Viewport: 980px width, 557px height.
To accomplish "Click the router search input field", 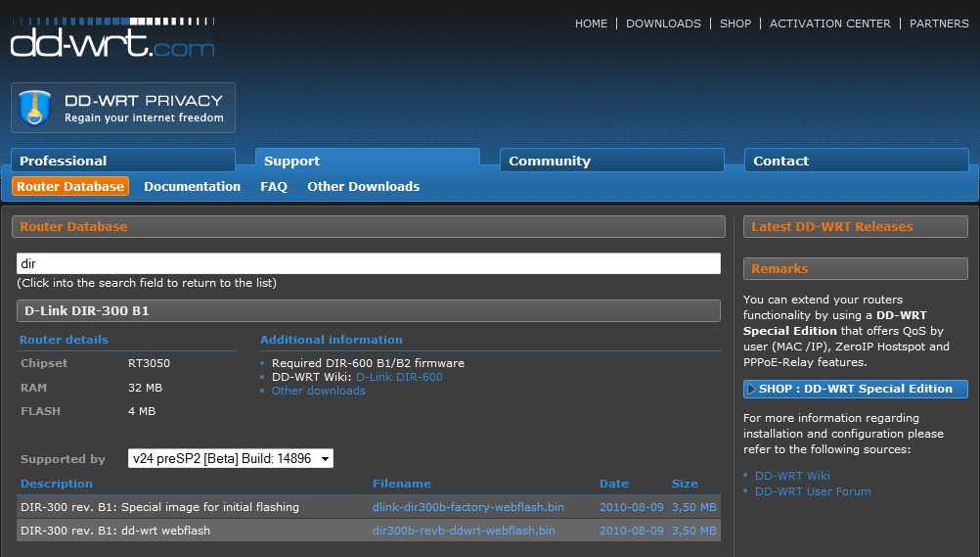I will tap(368, 263).
